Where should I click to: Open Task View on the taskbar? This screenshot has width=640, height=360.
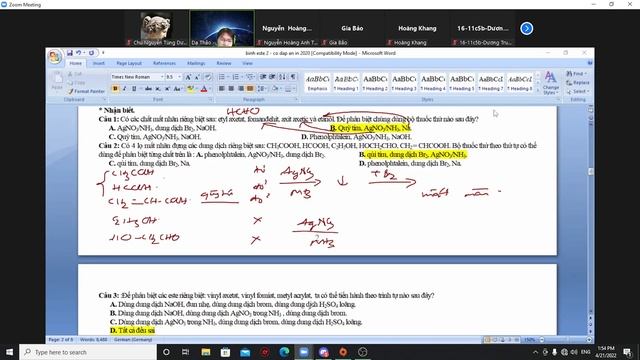(185, 352)
